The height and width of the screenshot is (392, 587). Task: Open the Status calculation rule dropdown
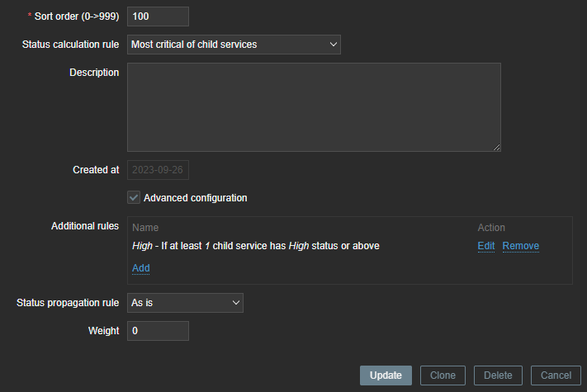point(234,45)
